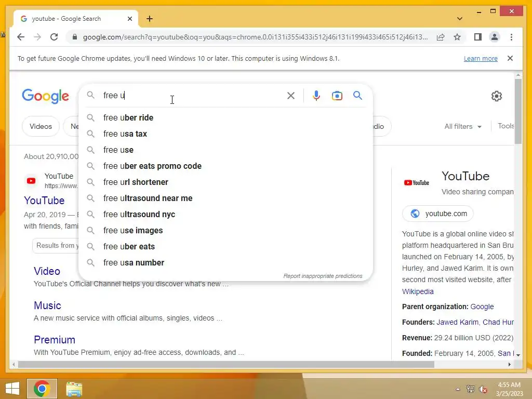Select the youtube - Google Search tab
The width and height of the screenshot is (532, 399).
(x=76, y=19)
